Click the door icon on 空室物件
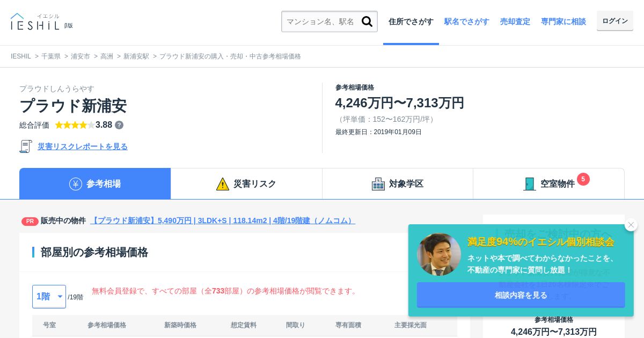 (530, 184)
